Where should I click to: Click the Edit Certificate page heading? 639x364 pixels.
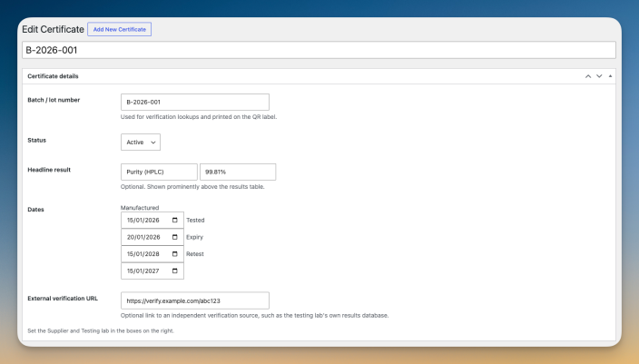53,29
